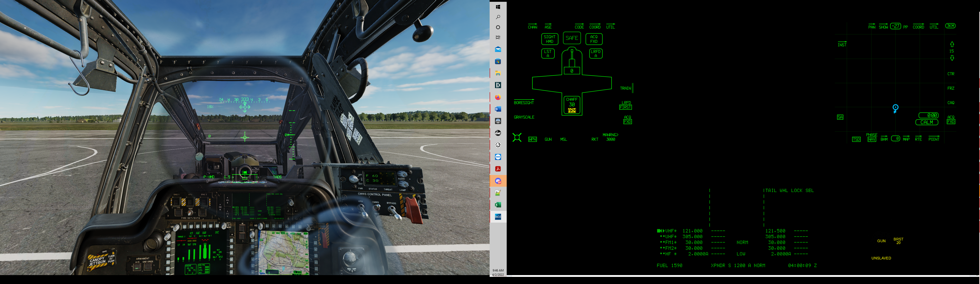Image resolution: width=980 pixels, height=284 pixels.
Task: Toggle the LST A setting
Action: point(548,53)
